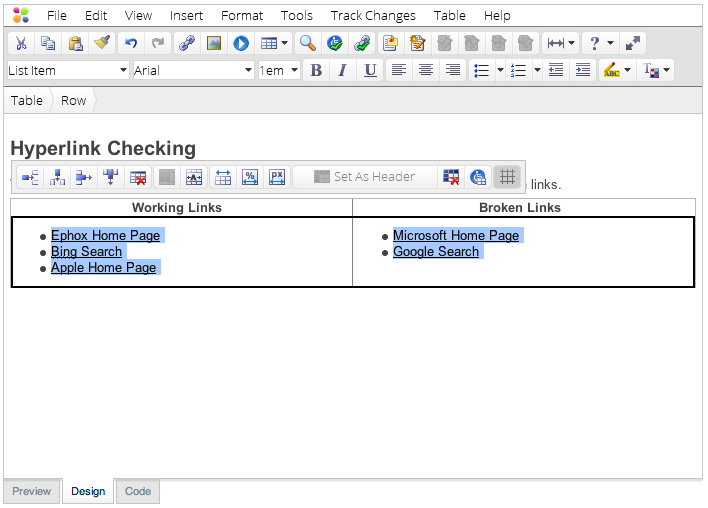Click the first insert row icon in table toolbar
This screenshot has height=508, width=708.
[x=30, y=177]
